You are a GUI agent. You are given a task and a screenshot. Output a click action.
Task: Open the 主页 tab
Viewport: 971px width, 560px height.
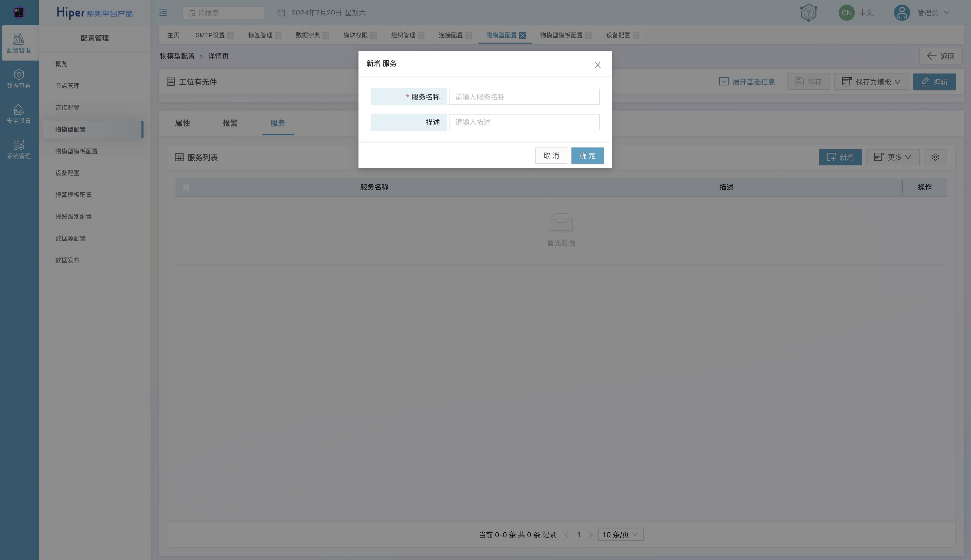click(x=173, y=35)
